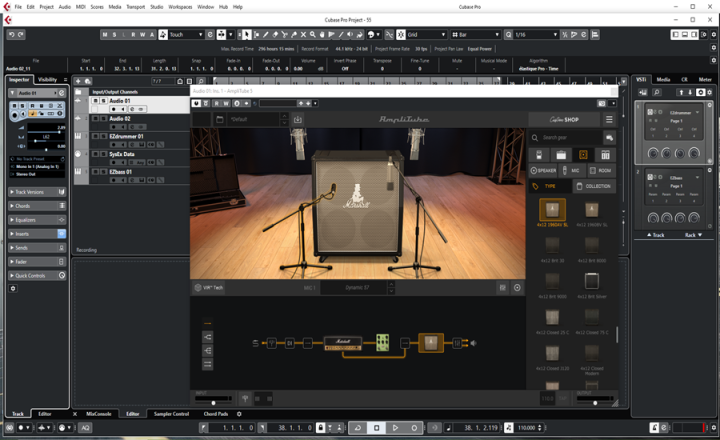This screenshot has width=720, height=440.
Task: Open the Touch automation mode dropdown
Action: [186, 34]
